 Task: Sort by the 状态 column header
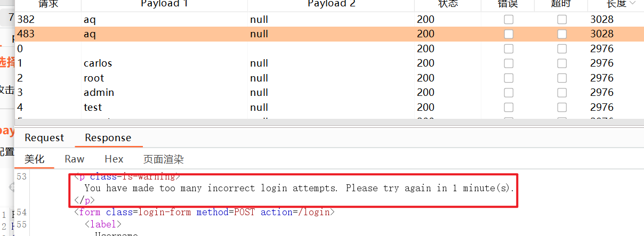pyautogui.click(x=448, y=4)
